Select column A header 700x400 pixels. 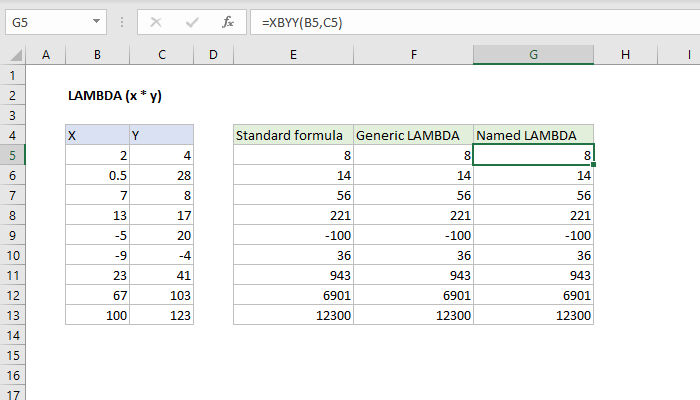pos(46,55)
